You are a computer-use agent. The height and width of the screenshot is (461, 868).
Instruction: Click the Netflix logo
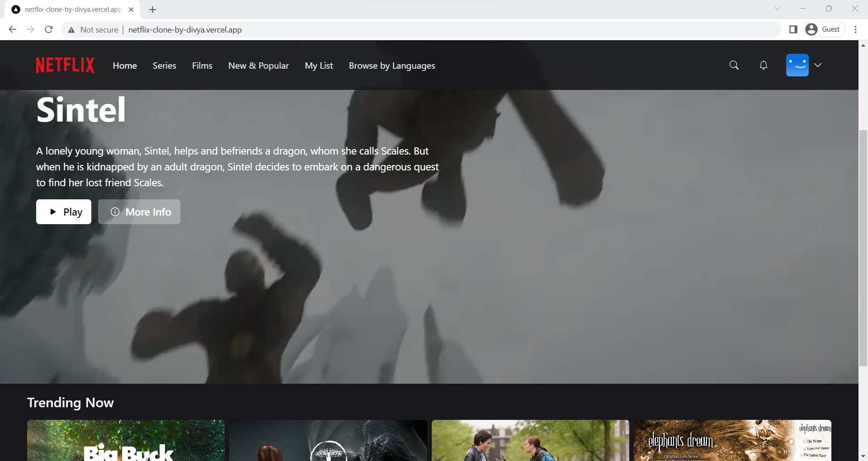tap(65, 65)
